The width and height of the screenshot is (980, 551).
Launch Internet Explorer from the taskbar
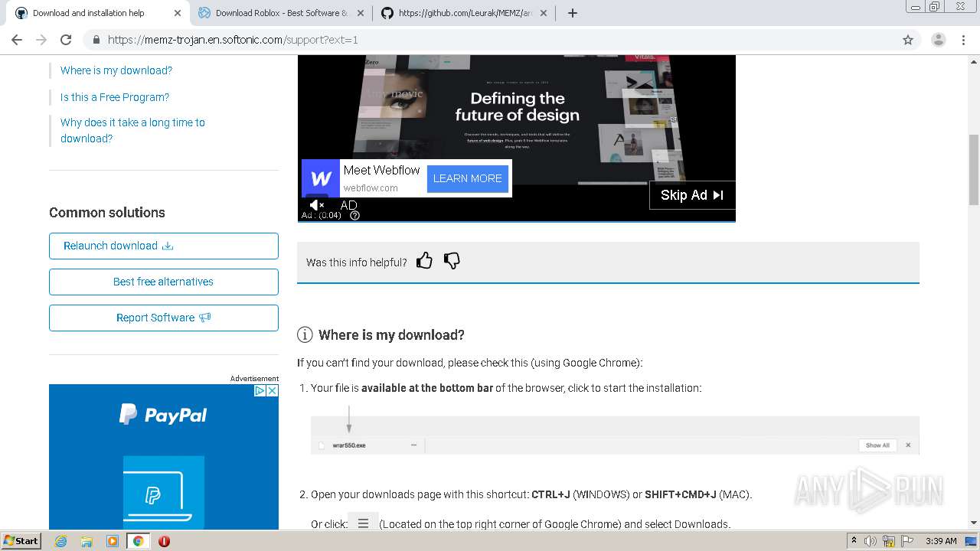tap(61, 541)
